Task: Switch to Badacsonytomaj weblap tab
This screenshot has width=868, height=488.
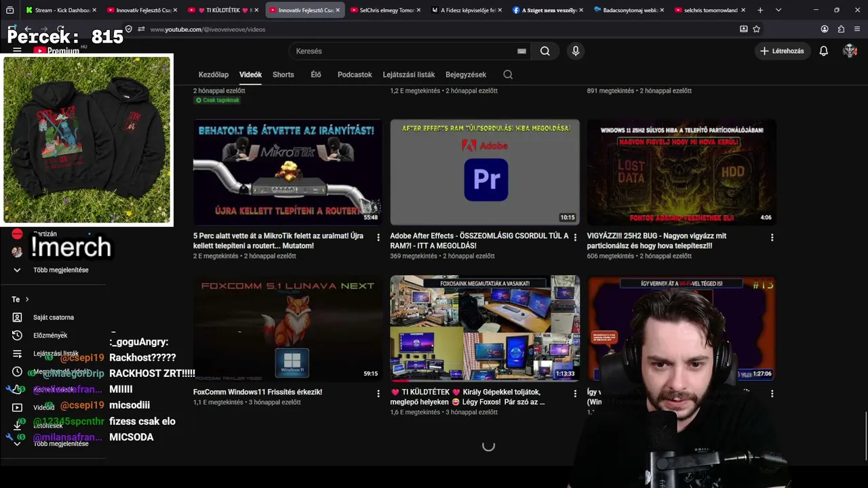Action: tap(630, 10)
